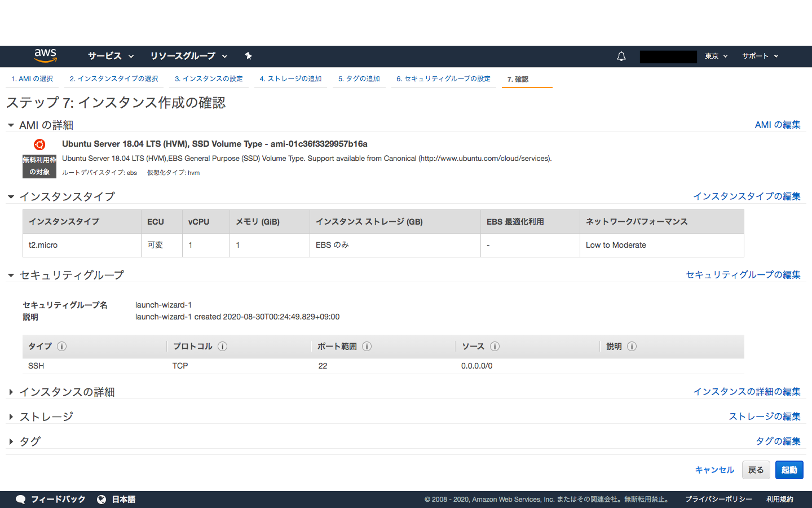Viewport: 812px width, 508px height.
Task: Click the Ubuntu Server 18.04 LTS AMI title
Action: 215,144
